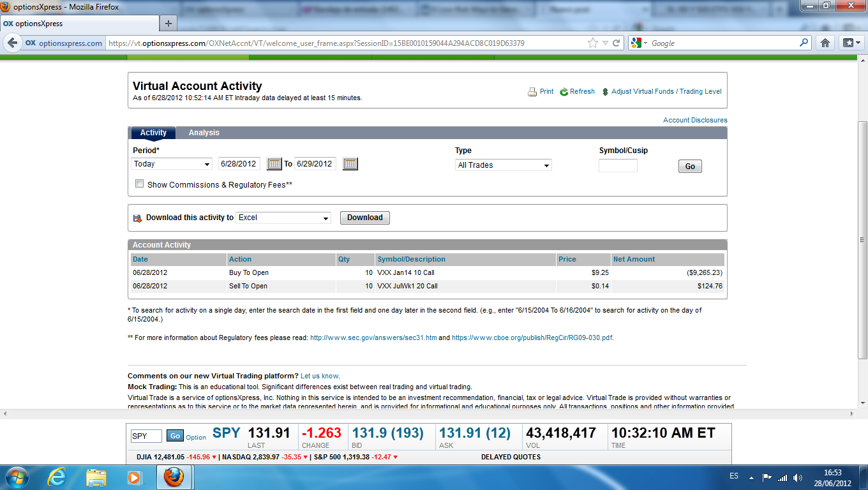Open Windows Media Player from taskbar

(x=134, y=477)
